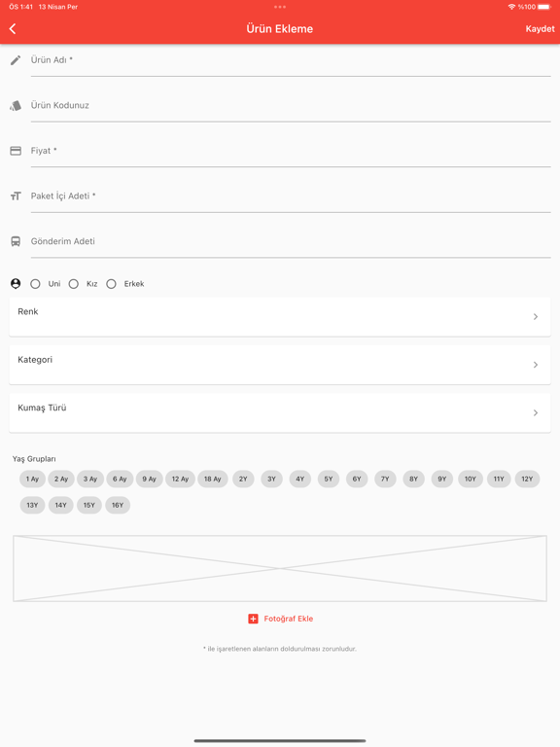Toggle the 5Y age chip

pos(329,479)
